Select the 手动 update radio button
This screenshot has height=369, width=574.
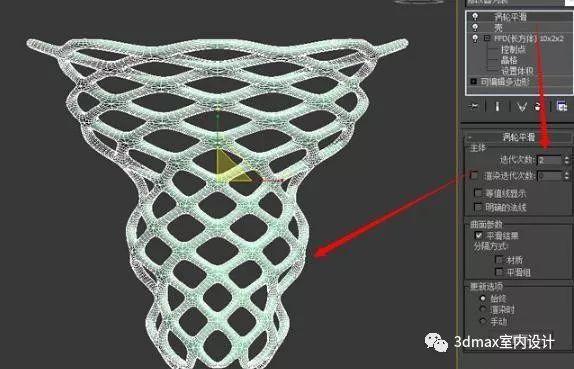(x=483, y=321)
